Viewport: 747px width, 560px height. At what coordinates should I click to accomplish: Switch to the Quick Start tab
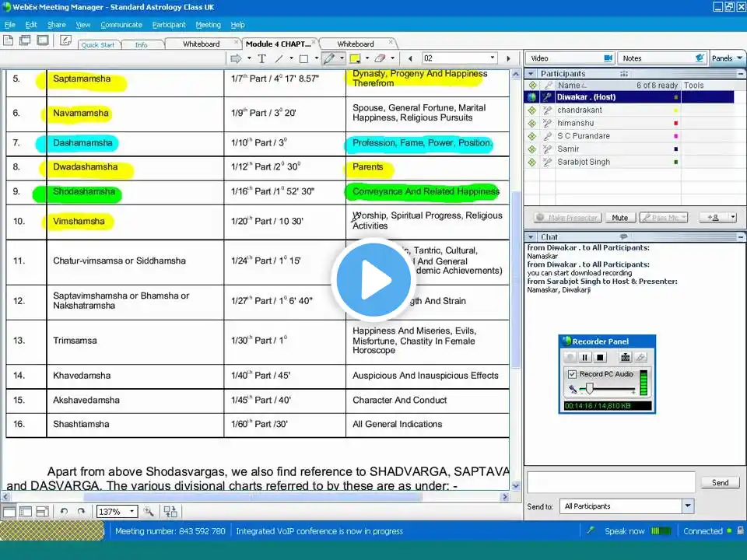click(98, 45)
